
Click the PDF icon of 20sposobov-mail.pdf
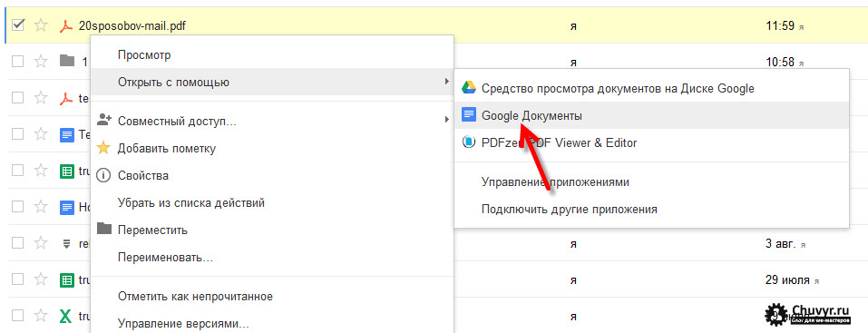click(66, 25)
